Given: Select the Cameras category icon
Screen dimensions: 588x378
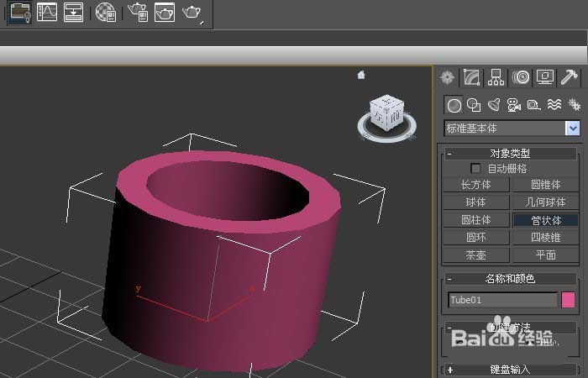Looking at the screenshot, I should click(x=514, y=105).
